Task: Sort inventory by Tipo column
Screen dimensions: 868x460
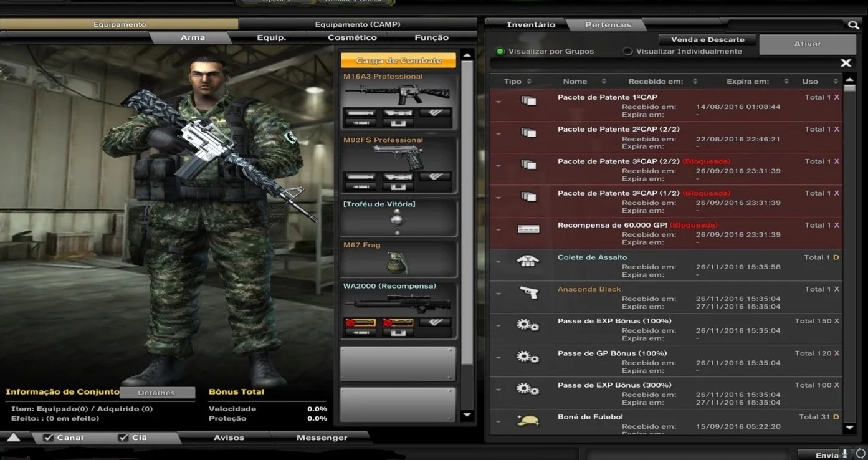Action: coord(517,81)
